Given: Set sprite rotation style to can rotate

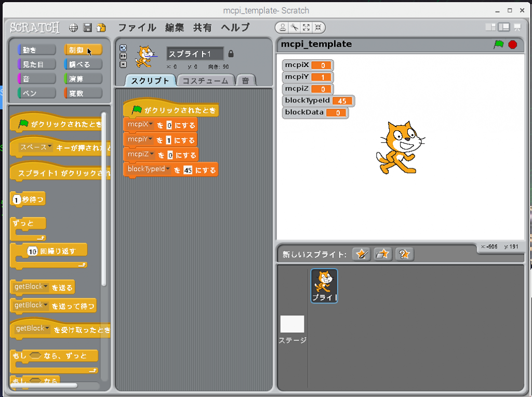Looking at the screenshot, I should [123, 48].
